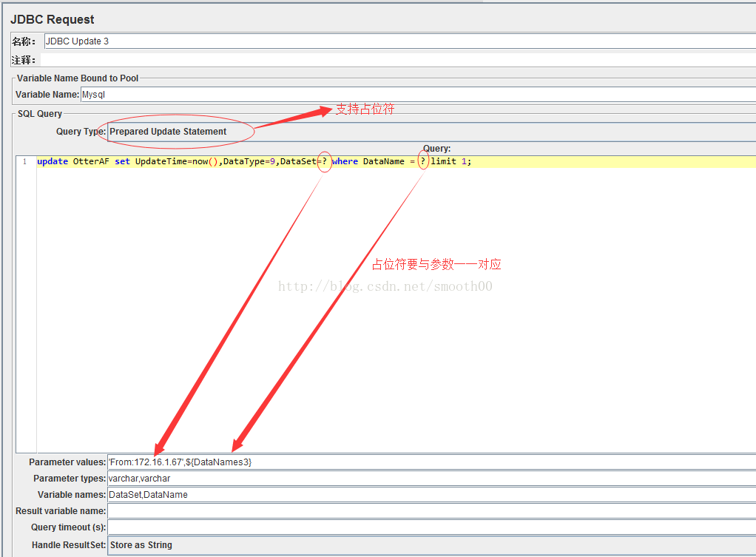Open the Query Type dropdown Prepared Update Statement
This screenshot has width=756, height=557.
431,132
